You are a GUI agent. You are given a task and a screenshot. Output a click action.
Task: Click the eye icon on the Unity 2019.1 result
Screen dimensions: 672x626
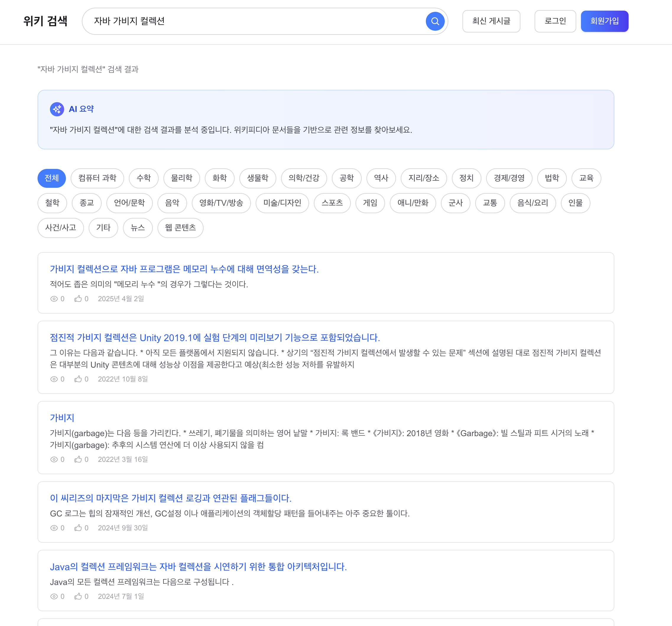(x=54, y=379)
